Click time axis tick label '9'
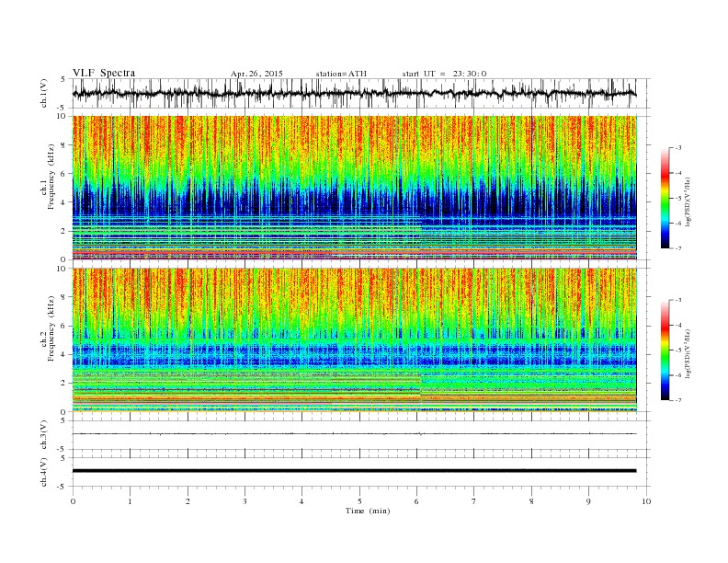Image resolution: width=728 pixels, height=563 pixels. (588, 501)
